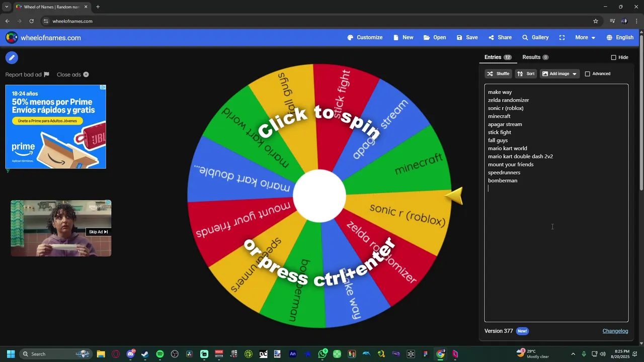Click the wheel's white center hub
This screenshot has height=362, width=644.
tap(319, 196)
